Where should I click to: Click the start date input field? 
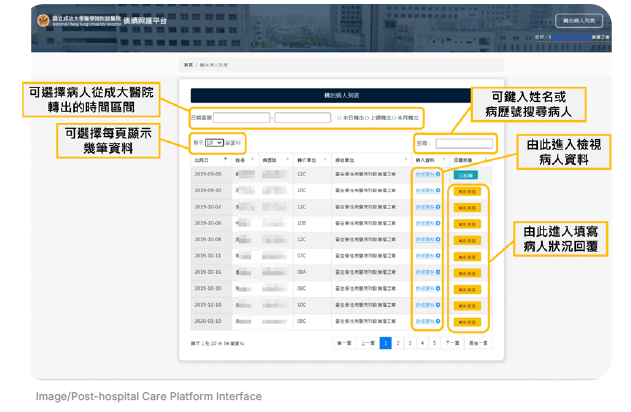click(x=241, y=117)
